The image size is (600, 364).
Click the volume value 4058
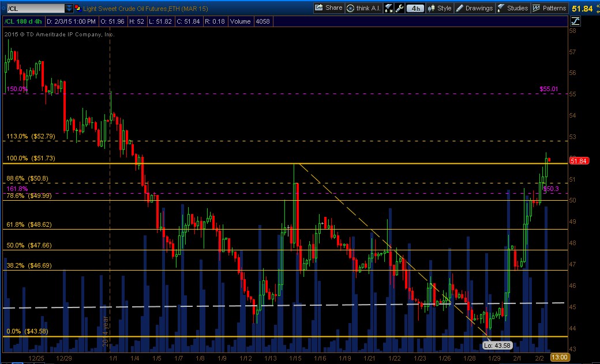263,21
